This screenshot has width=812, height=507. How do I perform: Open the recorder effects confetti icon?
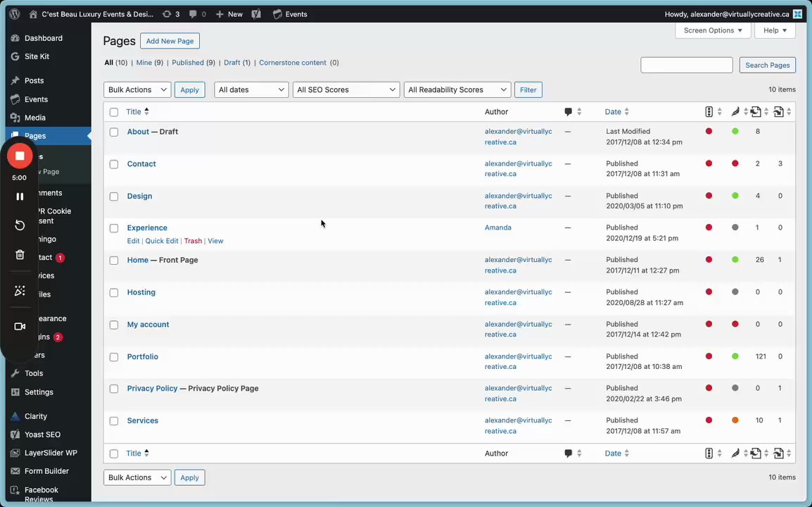point(20,291)
